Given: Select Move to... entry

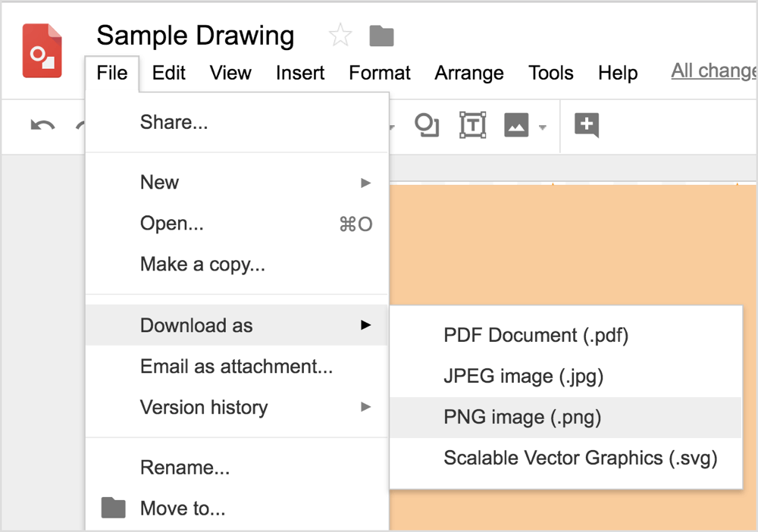Looking at the screenshot, I should [x=236, y=509].
